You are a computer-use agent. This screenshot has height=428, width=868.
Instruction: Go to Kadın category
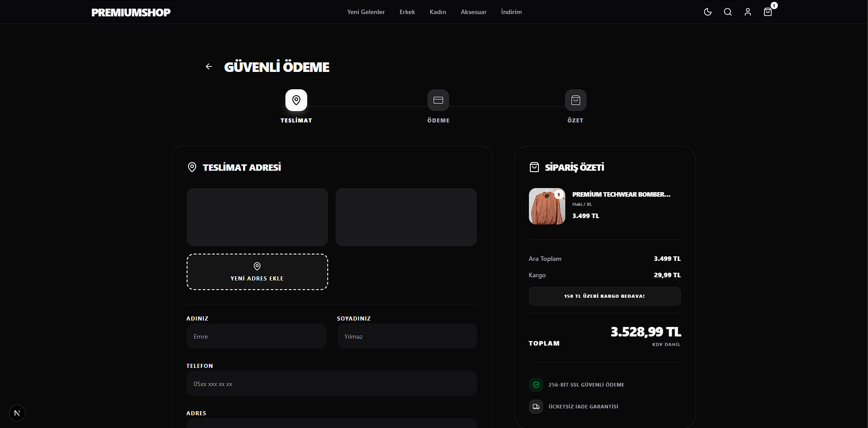point(437,12)
